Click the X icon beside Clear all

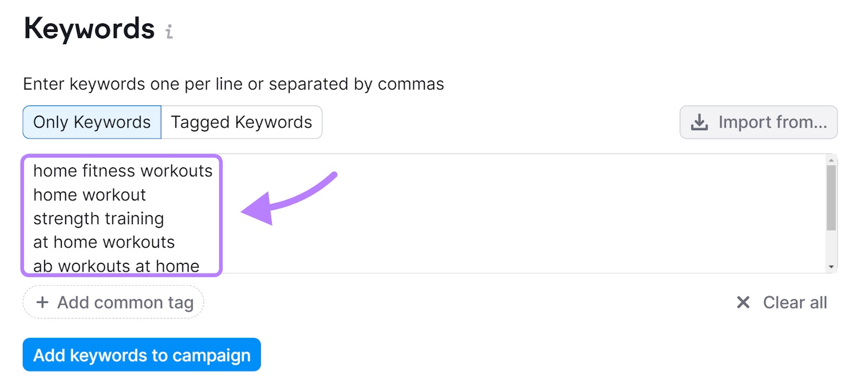(743, 302)
